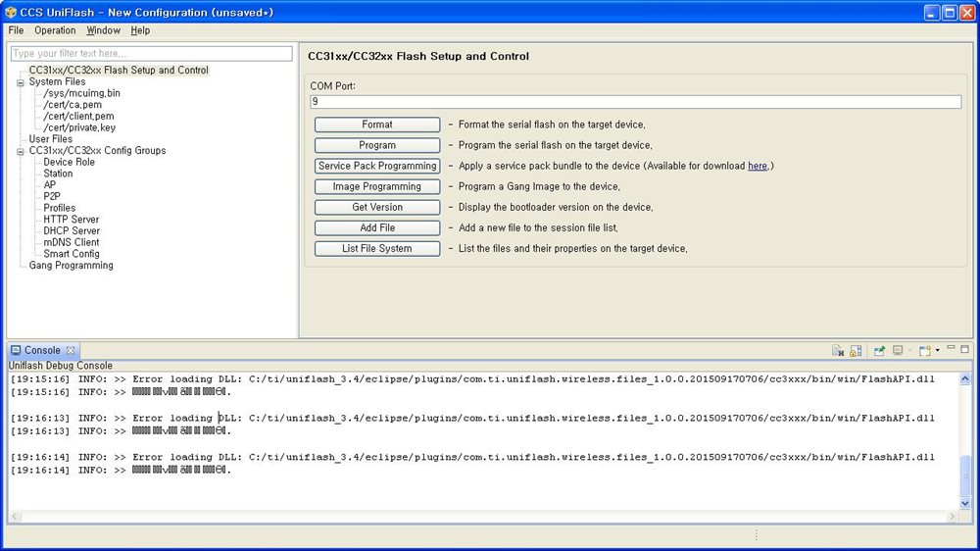
Task: Select Profiles in the tree
Action: 60,208
